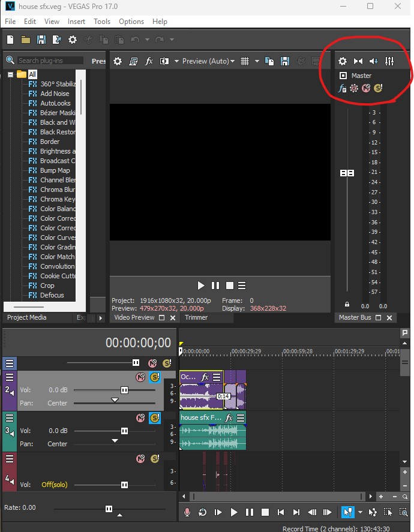414x532 pixels.
Task: Click Downmix Output icon in Master Bus
Action: (358, 61)
